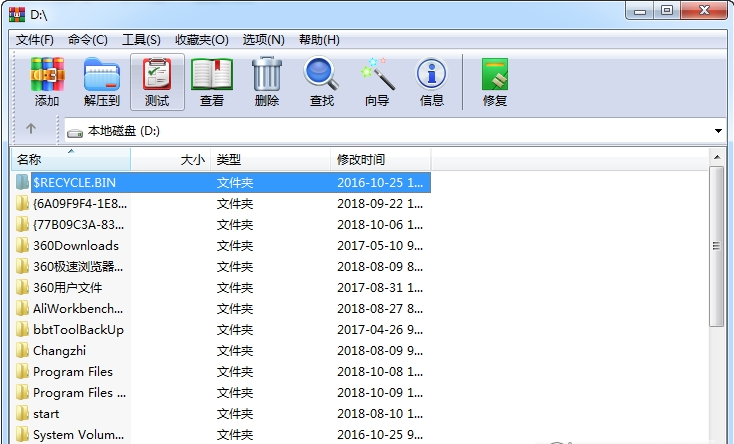Sort by the 大小 column header
The height and width of the screenshot is (444, 734).
[170, 159]
